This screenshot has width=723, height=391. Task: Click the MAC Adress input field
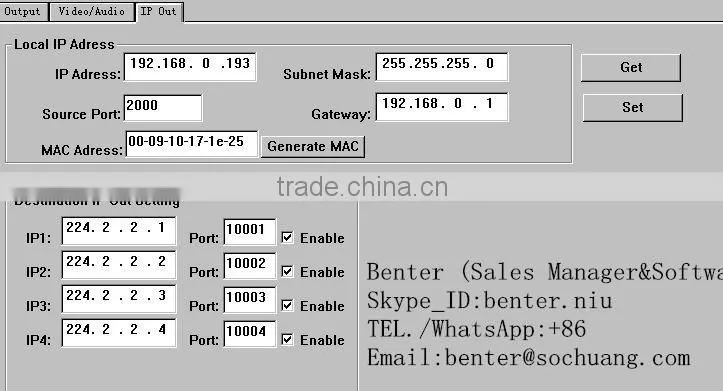point(191,143)
